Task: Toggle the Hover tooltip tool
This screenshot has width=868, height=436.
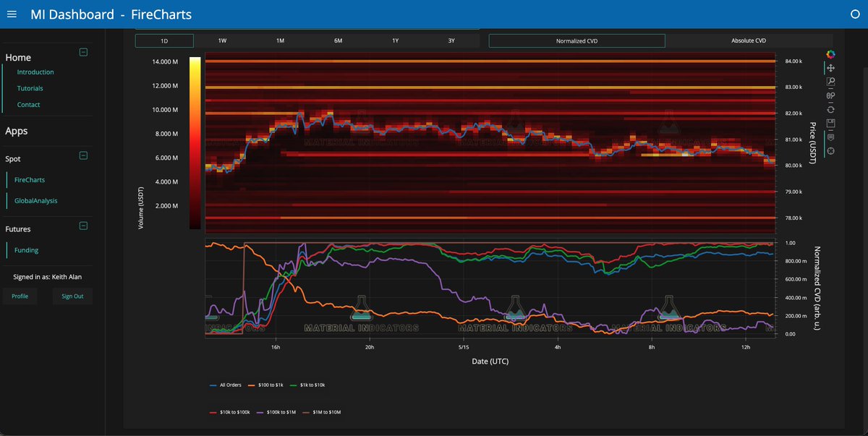Action: pyautogui.click(x=831, y=137)
